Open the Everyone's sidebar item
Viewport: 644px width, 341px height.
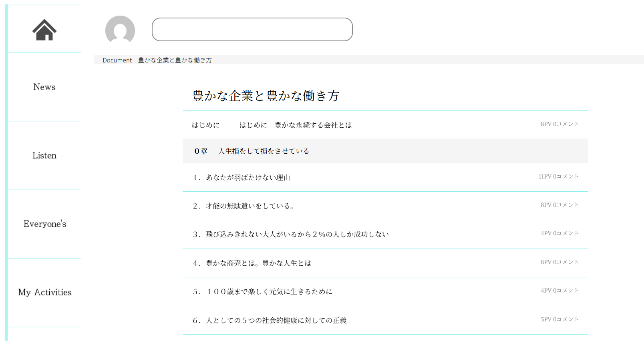pyautogui.click(x=45, y=224)
